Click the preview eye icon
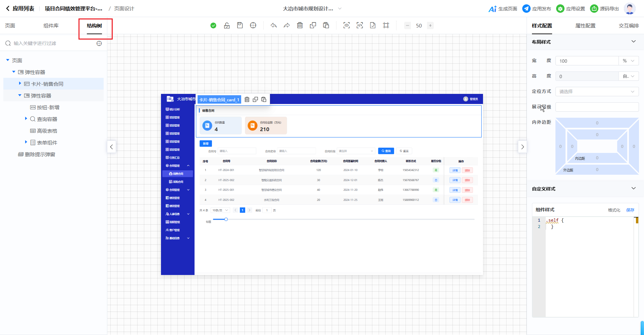 coord(346,25)
